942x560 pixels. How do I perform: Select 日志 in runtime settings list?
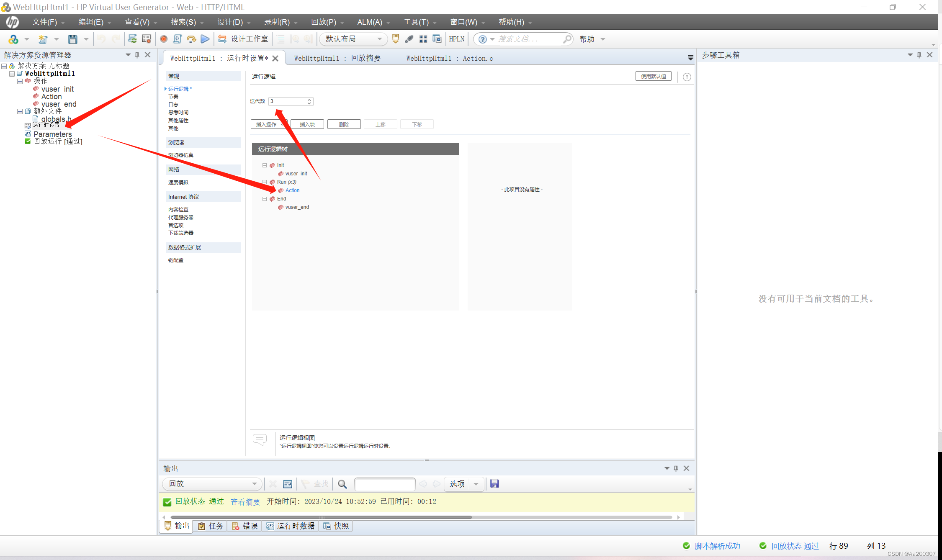[173, 105]
